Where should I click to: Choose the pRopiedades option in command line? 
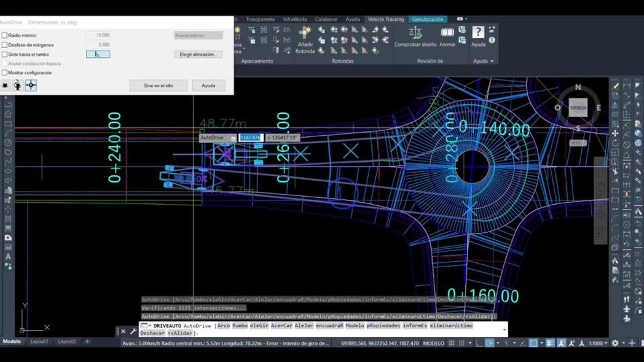[x=384, y=326]
